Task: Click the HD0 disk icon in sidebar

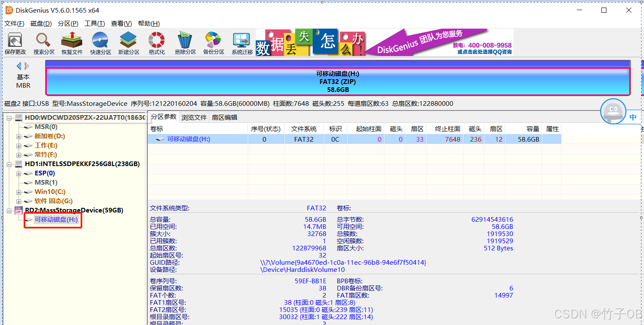Action: (18, 117)
